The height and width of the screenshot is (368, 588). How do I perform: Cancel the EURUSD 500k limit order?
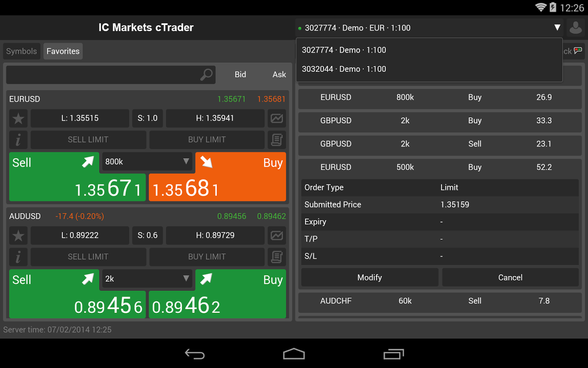pos(510,278)
